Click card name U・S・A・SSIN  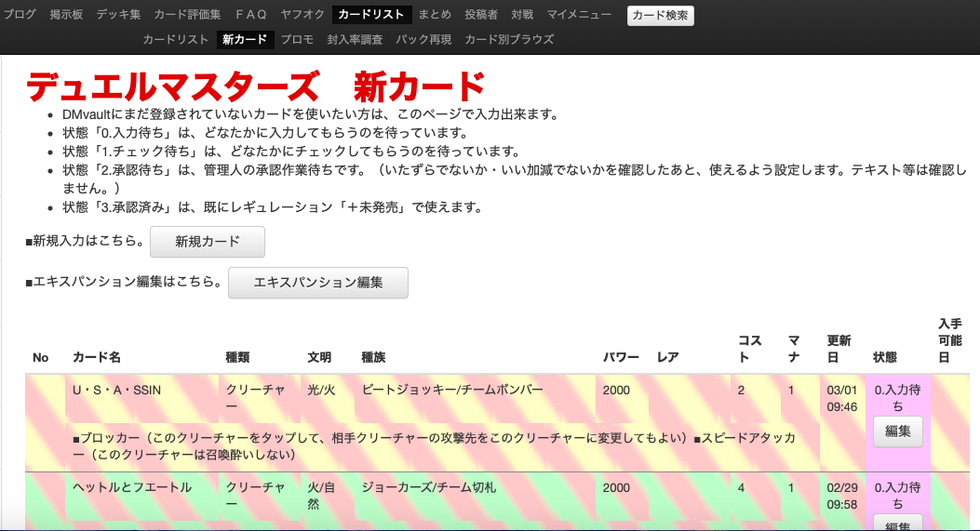tap(117, 391)
